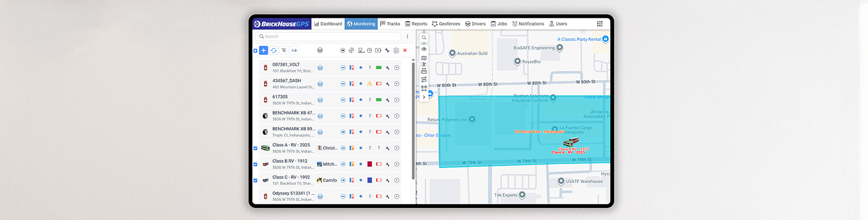The image size is (868, 220).
Task: Click the Australian Gold map pin
Action: pos(453,53)
